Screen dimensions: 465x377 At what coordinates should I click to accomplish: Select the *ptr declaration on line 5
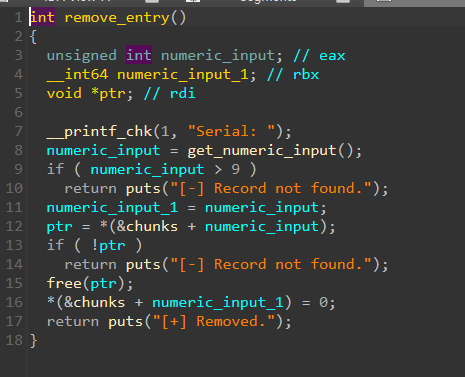[x=109, y=93]
